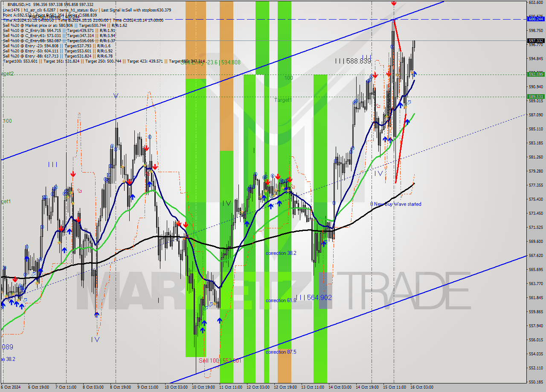
Task: Click the 575.430 price scale value
Action: tap(535, 199)
